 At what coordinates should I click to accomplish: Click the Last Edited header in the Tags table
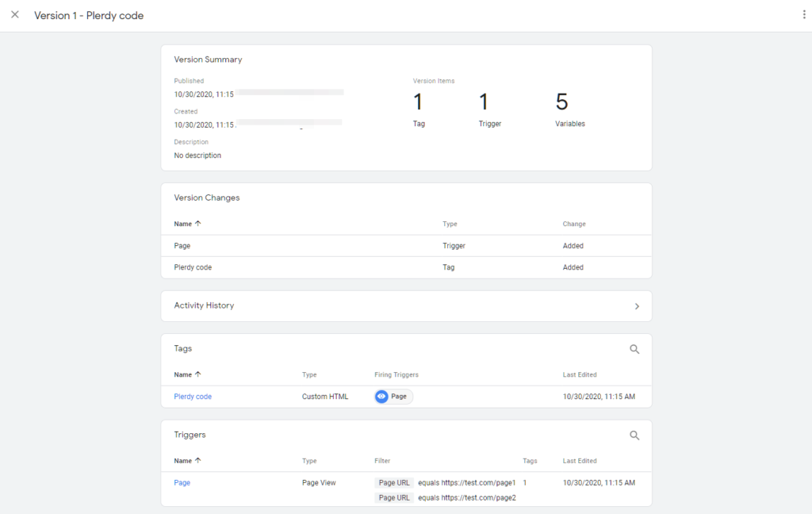[580, 374]
